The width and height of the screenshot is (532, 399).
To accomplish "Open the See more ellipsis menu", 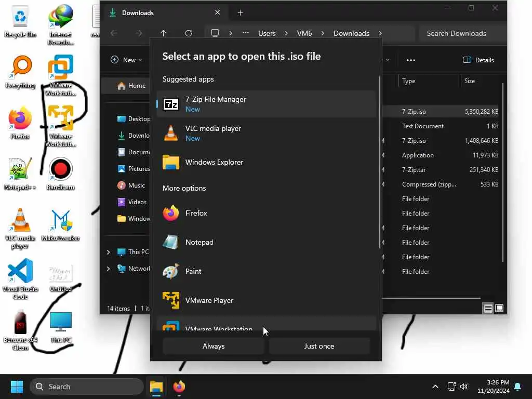I will [x=410, y=60].
